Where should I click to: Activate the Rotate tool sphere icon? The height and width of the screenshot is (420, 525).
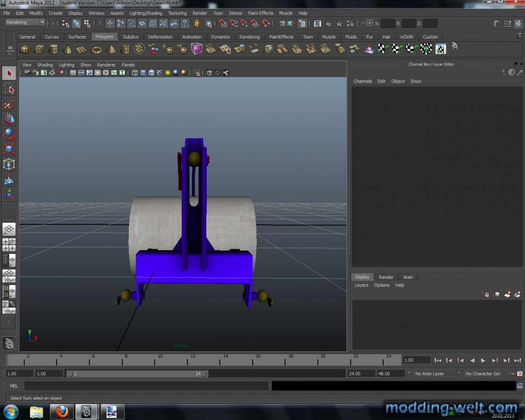pyautogui.click(x=9, y=134)
